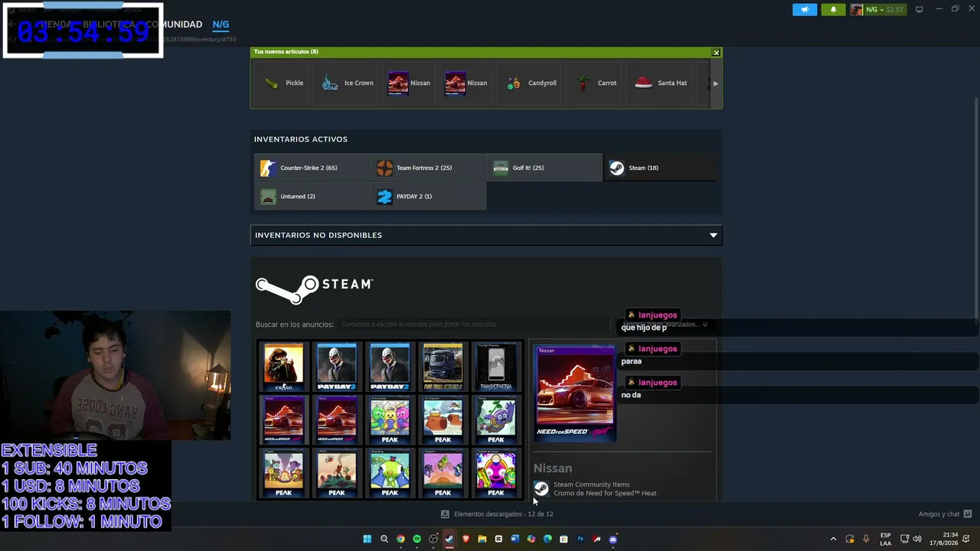The width and height of the screenshot is (980, 551).
Task: Show more new items with right arrow
Action: [x=715, y=83]
